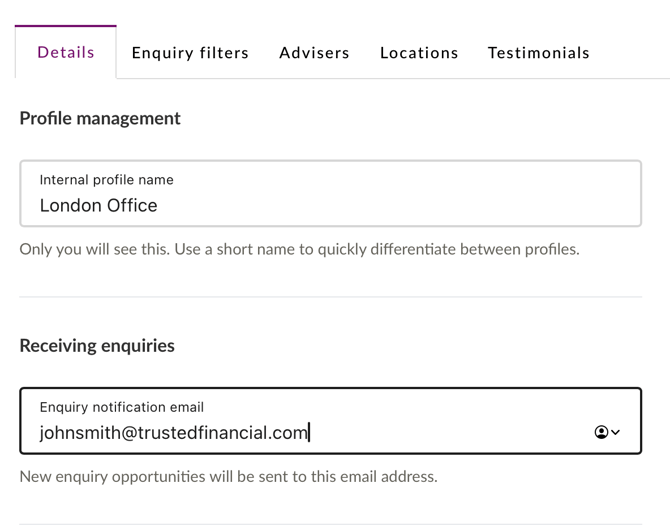The height and width of the screenshot is (526, 670).
Task: Click the contact autofill person icon
Action: pos(601,432)
